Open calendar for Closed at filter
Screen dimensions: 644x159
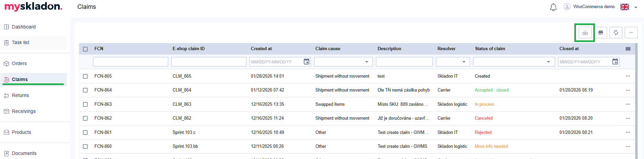click(x=615, y=62)
